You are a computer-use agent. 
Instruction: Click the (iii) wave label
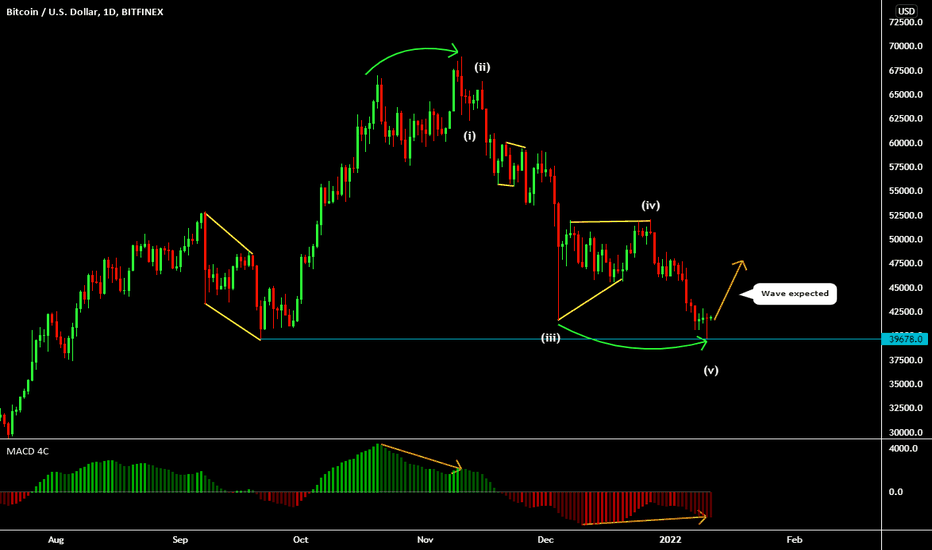(550, 338)
